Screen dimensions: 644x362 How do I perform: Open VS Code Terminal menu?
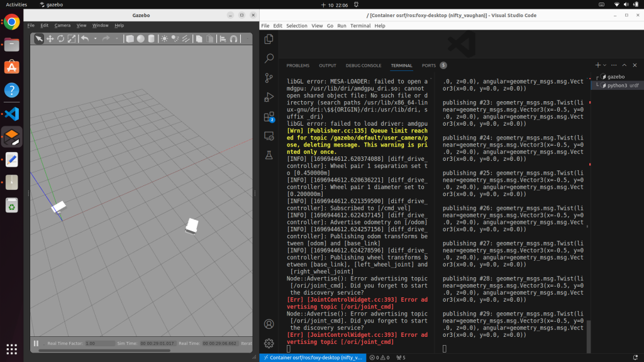pos(360,25)
